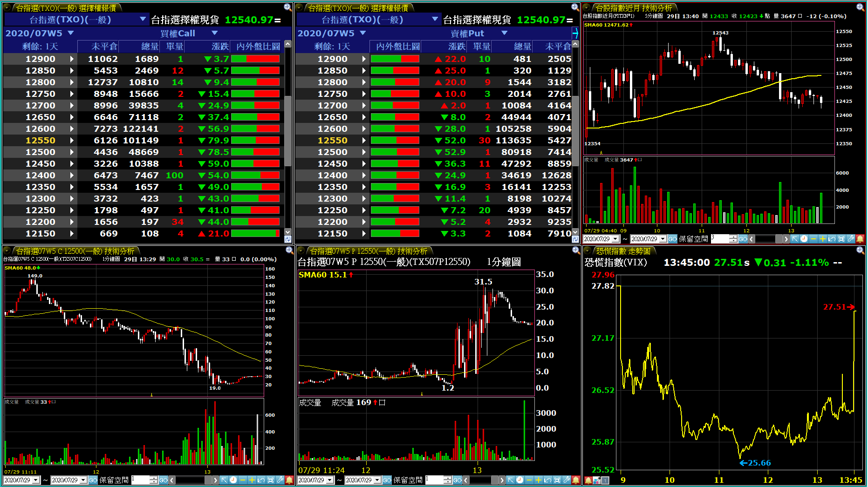This screenshot has width=868, height=487.
Task: Click fit-to-window icon in futures chart toolbar
Action: 841,239
